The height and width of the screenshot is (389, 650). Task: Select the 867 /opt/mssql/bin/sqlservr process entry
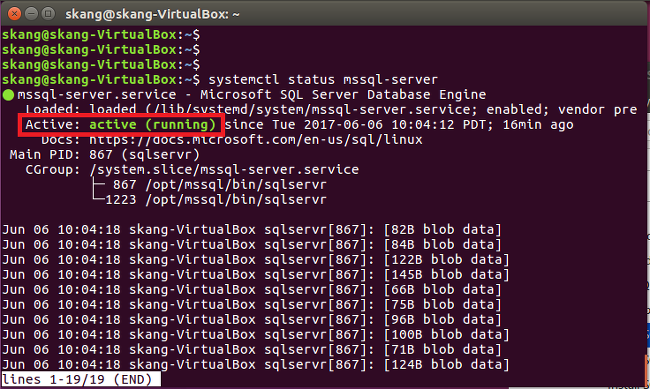pos(220,185)
